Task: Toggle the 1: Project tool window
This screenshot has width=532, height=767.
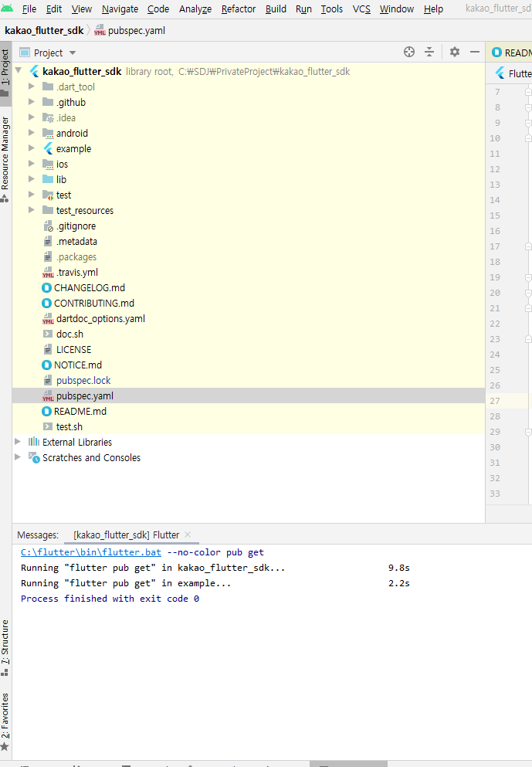Action: pos(5,72)
